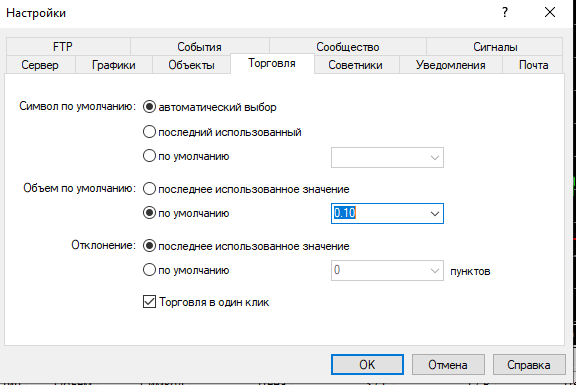Viewport: 576px width, 385px height.
Task: Select по умолчанию radio under Объем
Action: (x=149, y=213)
